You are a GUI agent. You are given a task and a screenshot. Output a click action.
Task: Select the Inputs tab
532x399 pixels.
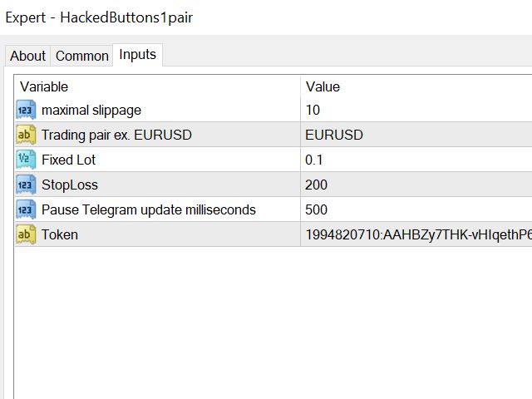[x=137, y=55]
